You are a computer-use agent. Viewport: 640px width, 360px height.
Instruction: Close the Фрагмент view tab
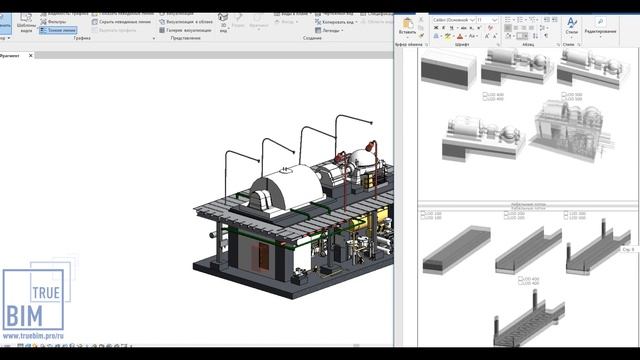(31, 56)
